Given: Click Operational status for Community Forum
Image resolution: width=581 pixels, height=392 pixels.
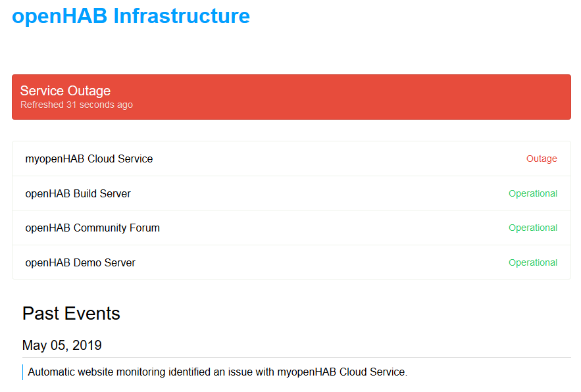Looking at the screenshot, I should [x=532, y=228].
